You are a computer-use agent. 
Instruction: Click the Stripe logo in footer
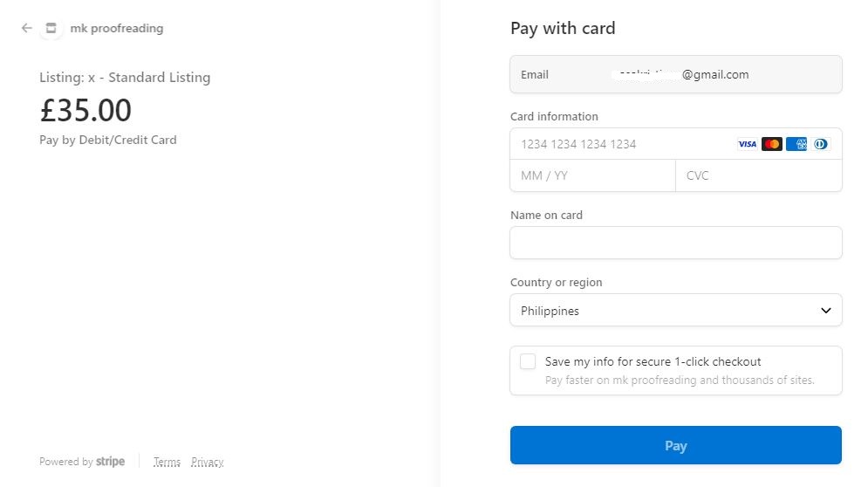pos(110,462)
